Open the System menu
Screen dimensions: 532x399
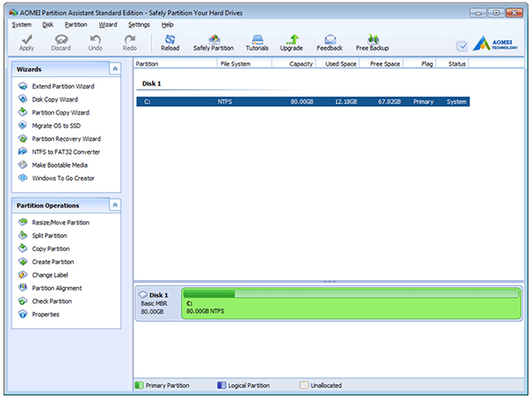click(22, 25)
